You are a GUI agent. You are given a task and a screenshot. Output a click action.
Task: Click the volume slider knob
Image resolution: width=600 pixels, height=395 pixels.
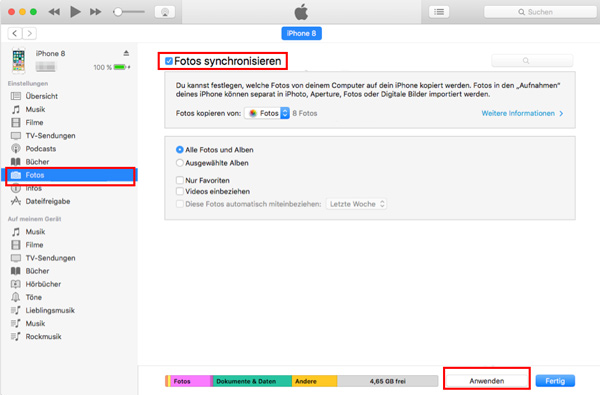[118, 12]
